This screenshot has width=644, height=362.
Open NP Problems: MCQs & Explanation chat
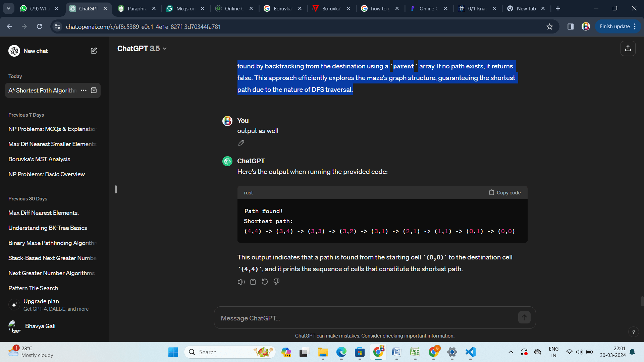click(53, 129)
